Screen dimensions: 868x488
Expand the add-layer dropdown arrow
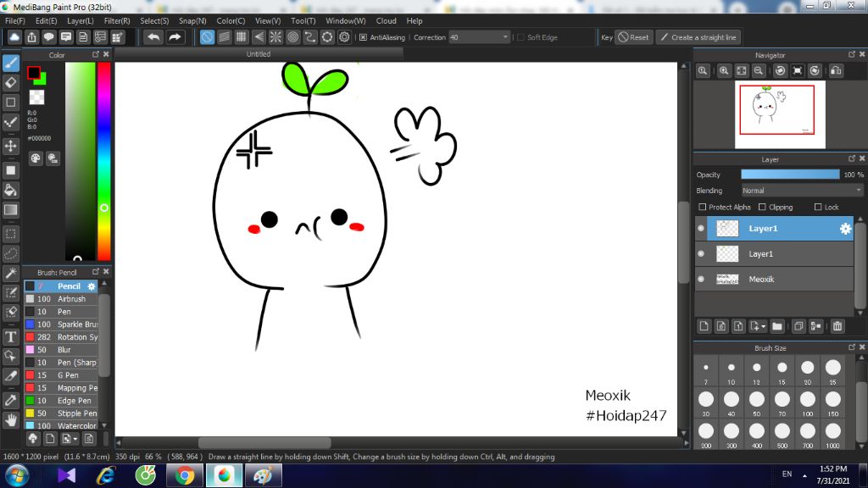[x=763, y=326]
